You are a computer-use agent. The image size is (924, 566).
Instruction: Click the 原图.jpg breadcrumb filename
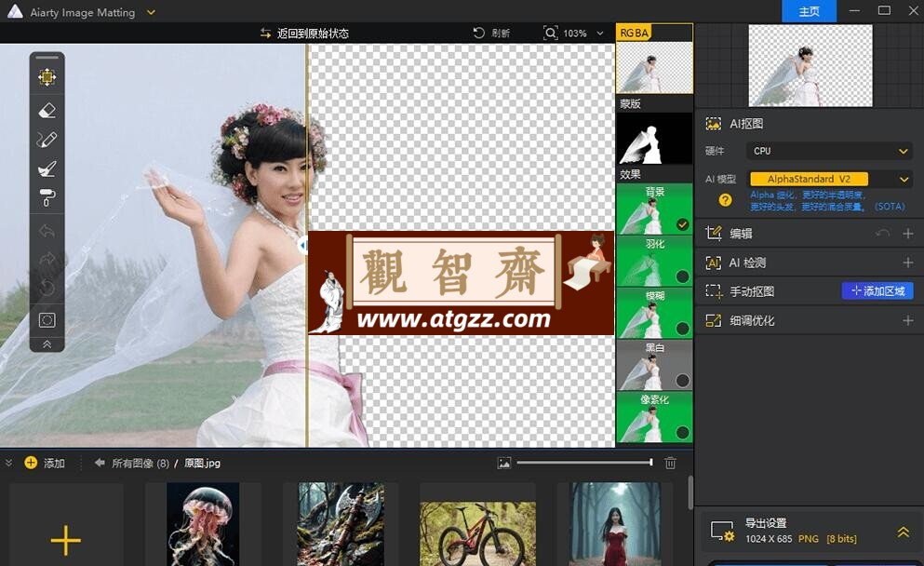[x=202, y=464]
